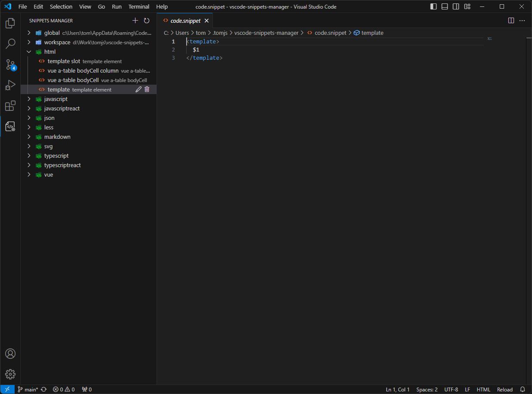
Task: Open the Edit menu
Action: [x=38, y=6]
